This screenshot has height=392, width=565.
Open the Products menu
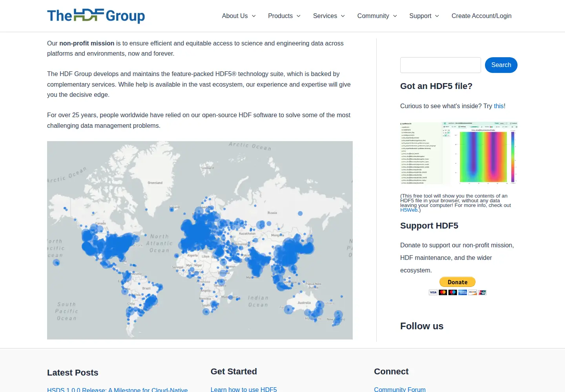[x=280, y=16]
